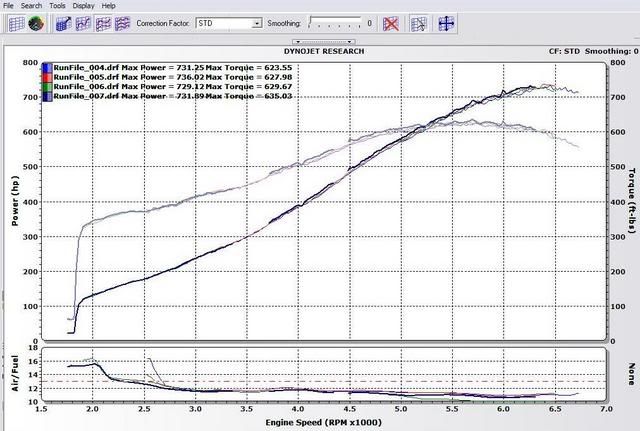This screenshot has width=640, height=431.
Task: Click the data table grid icon
Action: [x=16, y=21]
